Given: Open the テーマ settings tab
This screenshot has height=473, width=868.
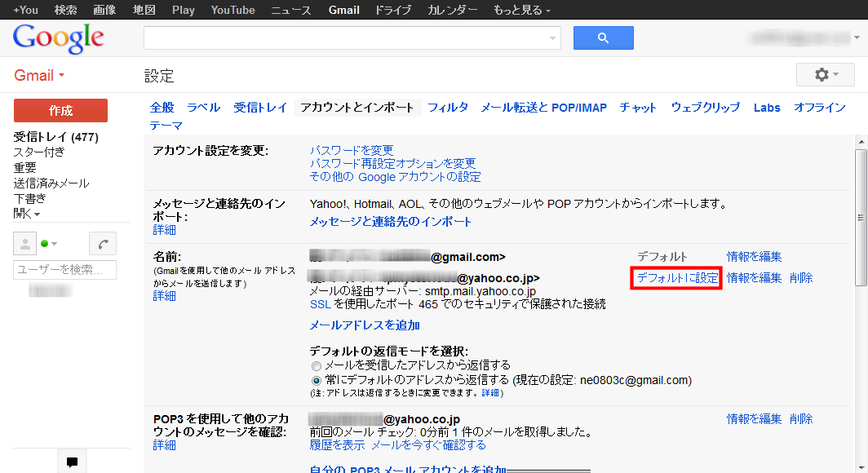Looking at the screenshot, I should point(166,126).
